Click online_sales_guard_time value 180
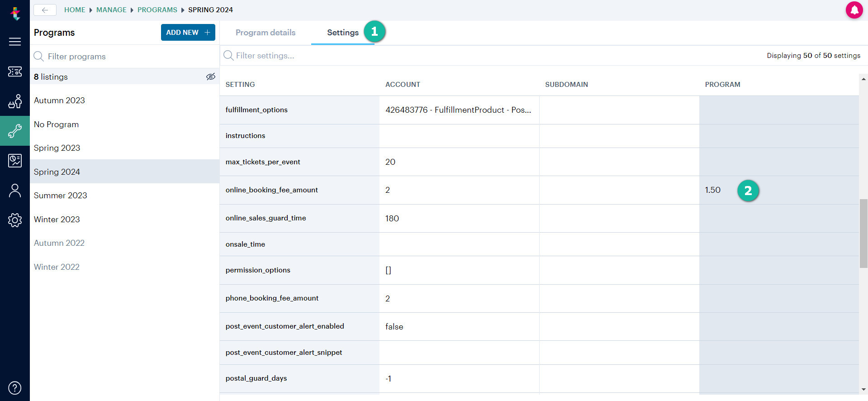The width and height of the screenshot is (868, 401). coord(392,218)
